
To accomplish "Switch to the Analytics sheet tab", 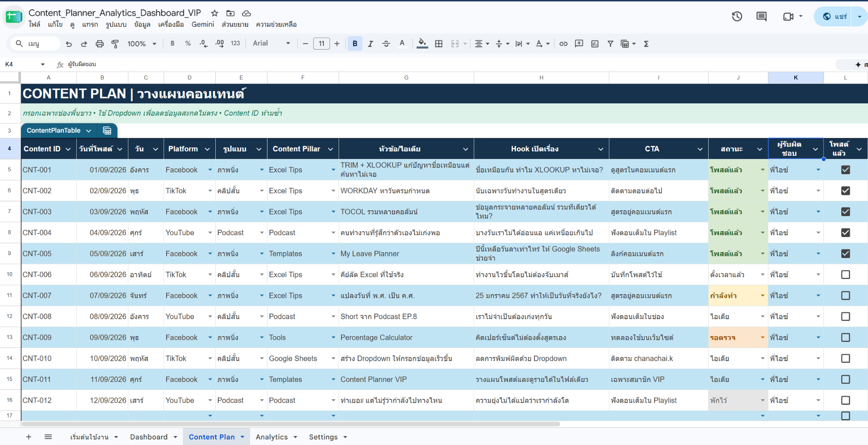I will [272, 437].
